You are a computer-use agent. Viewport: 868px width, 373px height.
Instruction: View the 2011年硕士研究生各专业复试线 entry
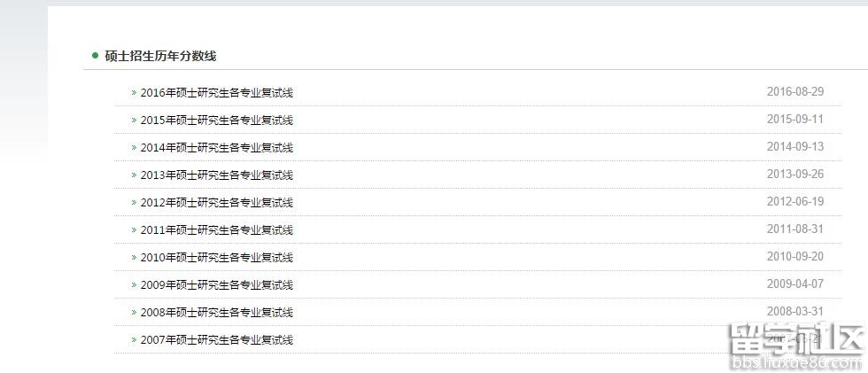click(x=216, y=229)
